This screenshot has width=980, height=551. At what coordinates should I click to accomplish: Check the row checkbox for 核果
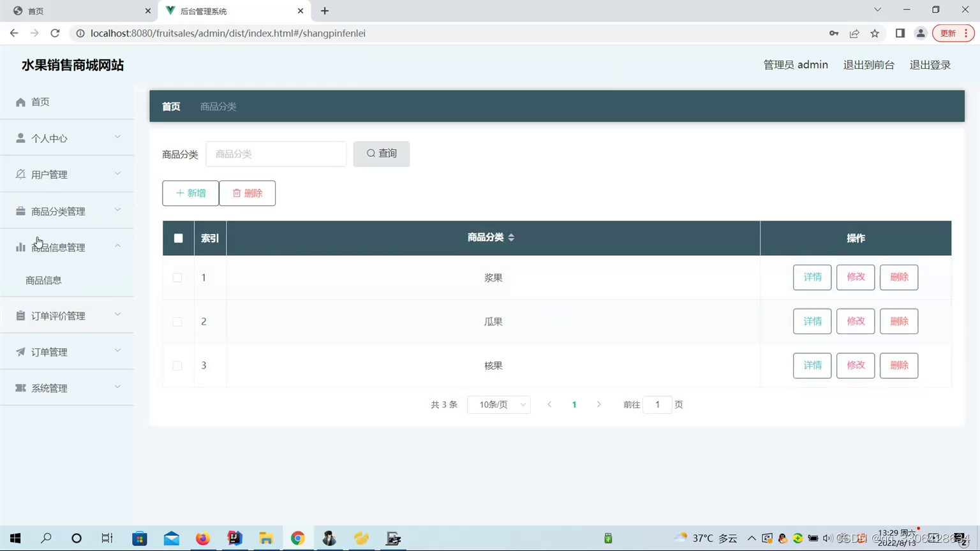pos(177,365)
